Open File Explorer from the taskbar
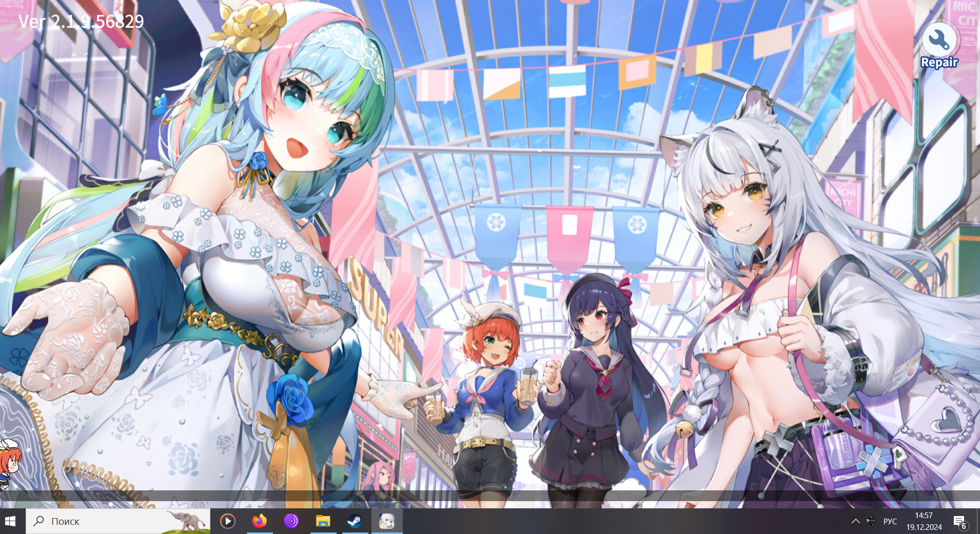Screen dimensions: 980x534 click(x=323, y=521)
